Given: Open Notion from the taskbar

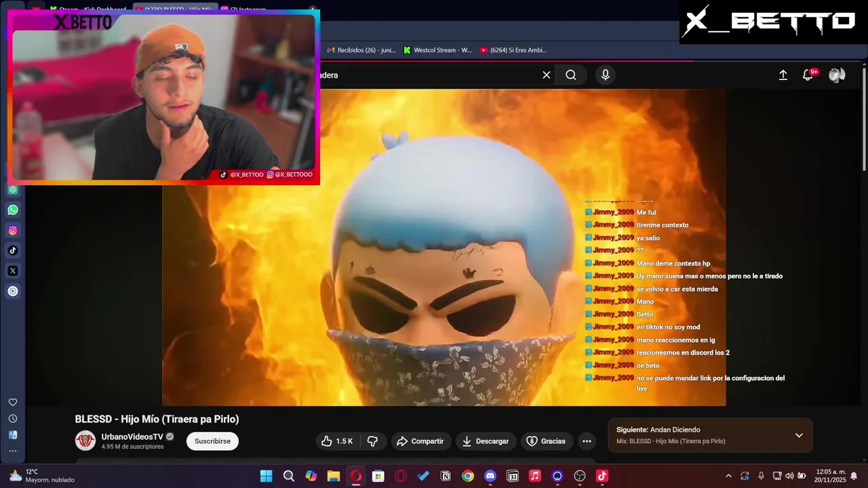Looking at the screenshot, I should click(446, 476).
